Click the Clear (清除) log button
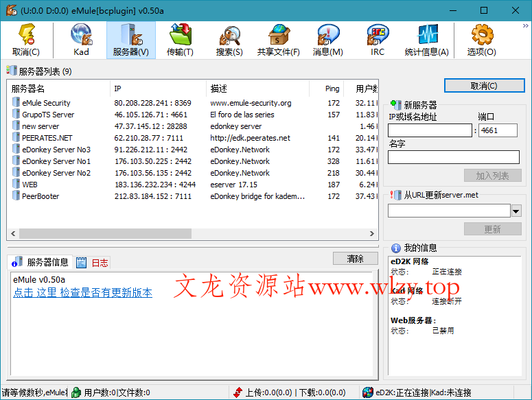532x400 pixels. pyautogui.click(x=355, y=259)
